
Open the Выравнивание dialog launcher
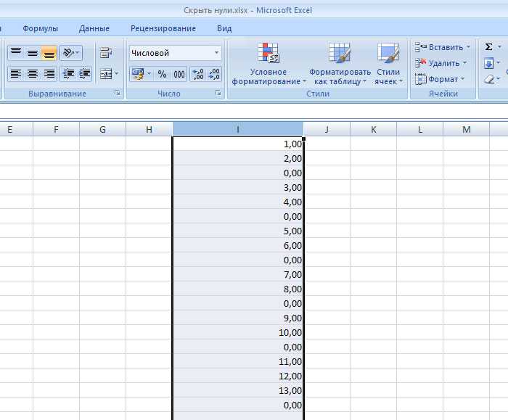click(118, 94)
